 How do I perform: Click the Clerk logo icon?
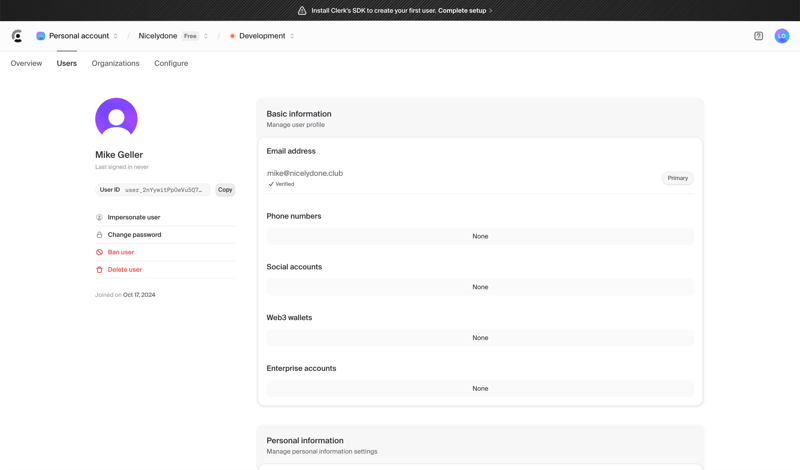(17, 36)
